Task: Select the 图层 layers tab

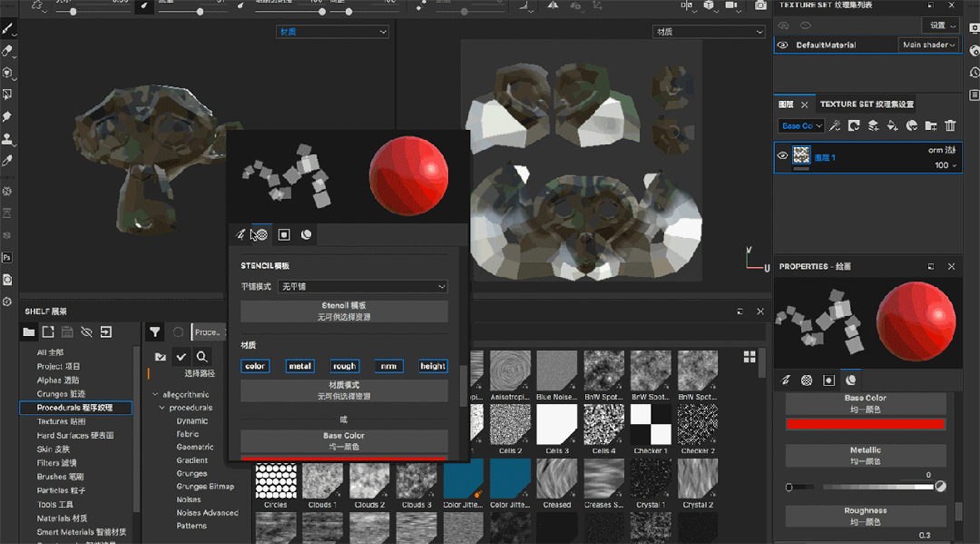Action: [786, 104]
